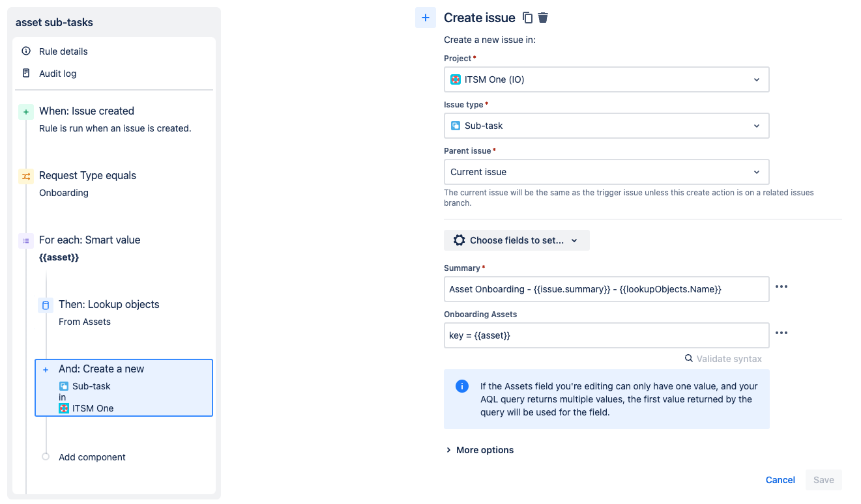Click the green plus trigger icon
This screenshot has height=504, width=861.
pyautogui.click(x=26, y=113)
